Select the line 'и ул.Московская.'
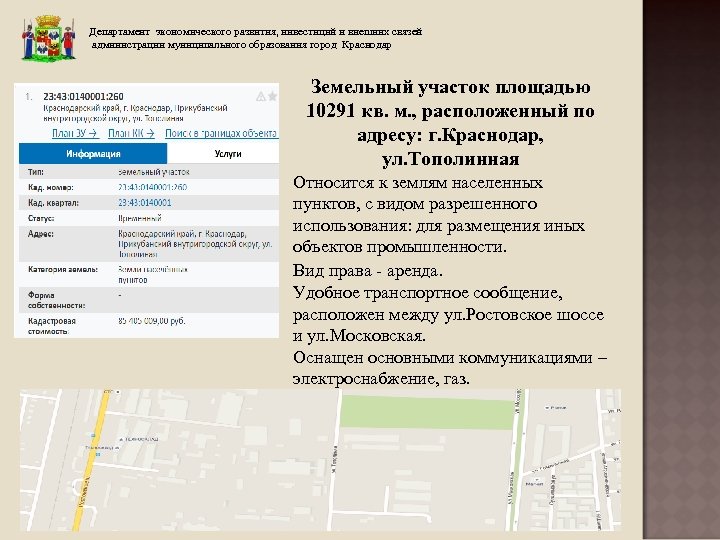The width and height of the screenshot is (720, 540). click(359, 336)
